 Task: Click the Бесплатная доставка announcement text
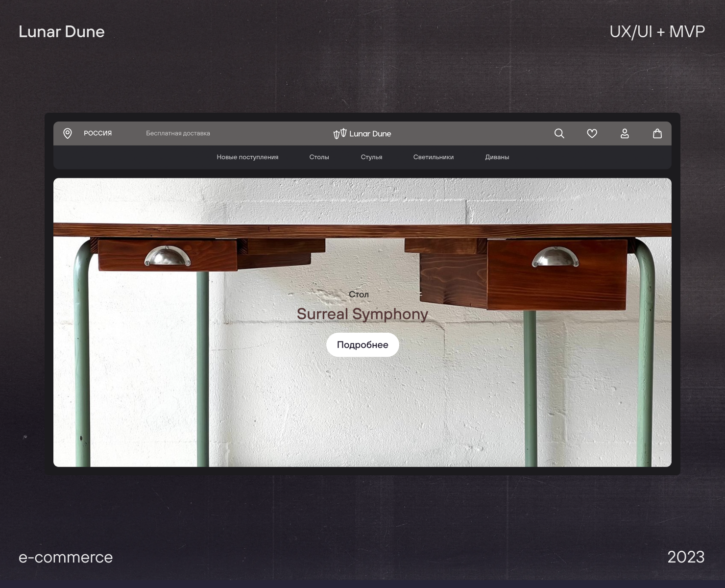coord(178,133)
